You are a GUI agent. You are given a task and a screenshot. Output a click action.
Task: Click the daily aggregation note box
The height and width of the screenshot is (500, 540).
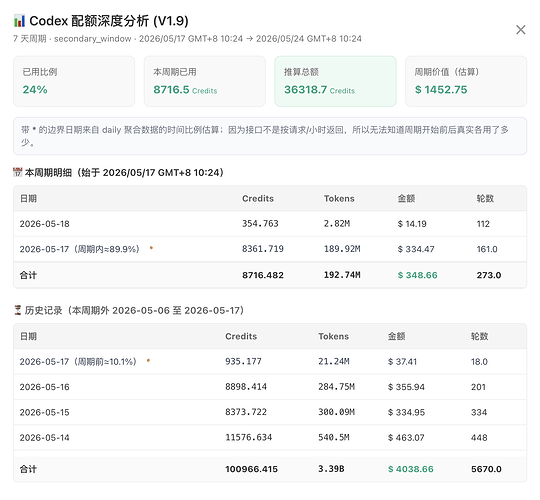(x=270, y=136)
